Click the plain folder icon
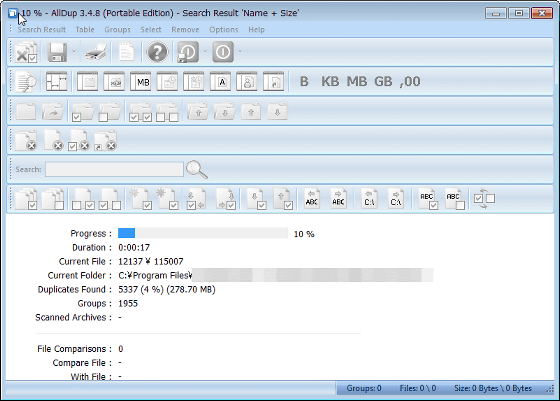560x401 pixels. pyautogui.click(x=26, y=111)
